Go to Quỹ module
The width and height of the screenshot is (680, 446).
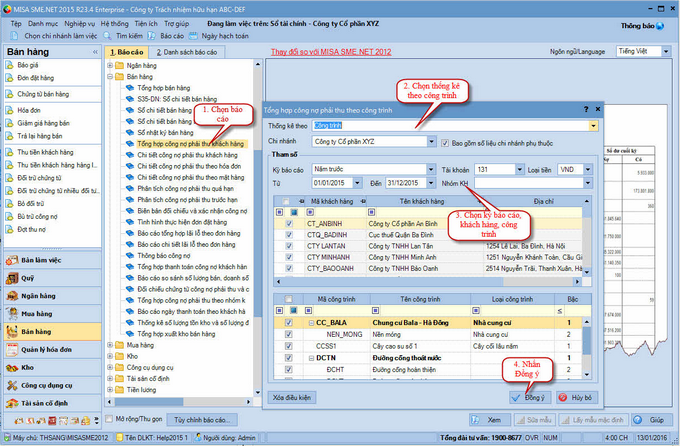[52, 278]
